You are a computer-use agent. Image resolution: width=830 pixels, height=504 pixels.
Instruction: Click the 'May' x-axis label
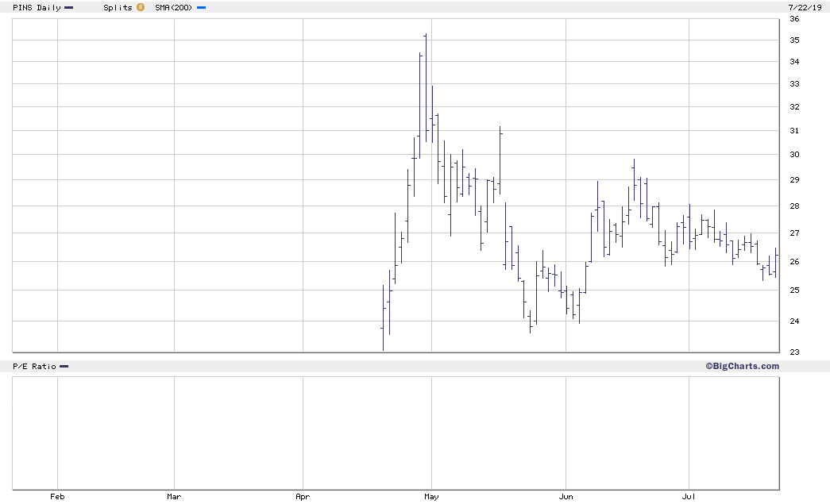pyautogui.click(x=431, y=497)
